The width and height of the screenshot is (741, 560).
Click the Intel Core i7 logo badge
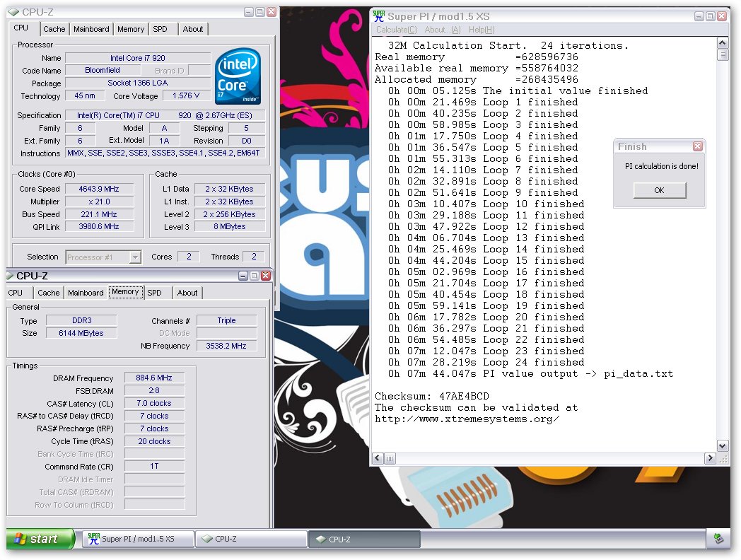pyautogui.click(x=239, y=76)
